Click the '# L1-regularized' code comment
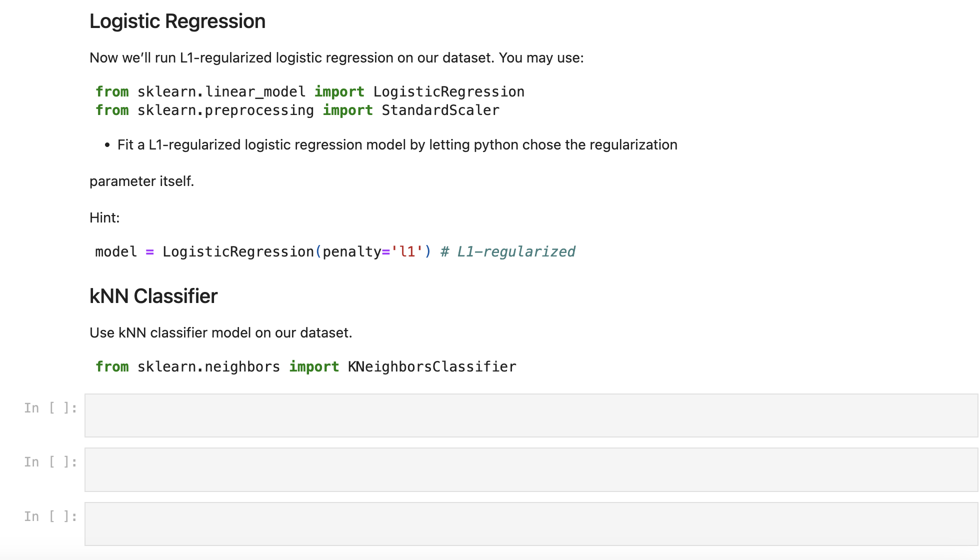Image resolution: width=980 pixels, height=560 pixels. 508,251
